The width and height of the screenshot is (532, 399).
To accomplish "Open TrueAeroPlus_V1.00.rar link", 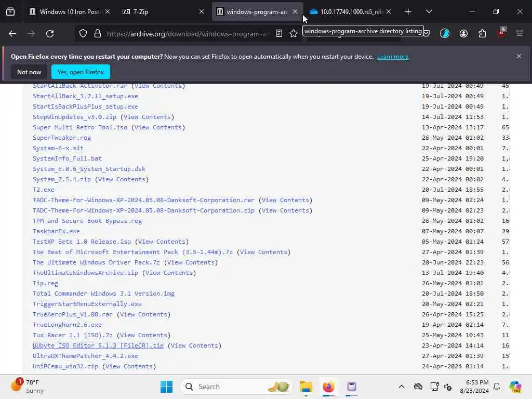I will pyautogui.click(x=73, y=314).
